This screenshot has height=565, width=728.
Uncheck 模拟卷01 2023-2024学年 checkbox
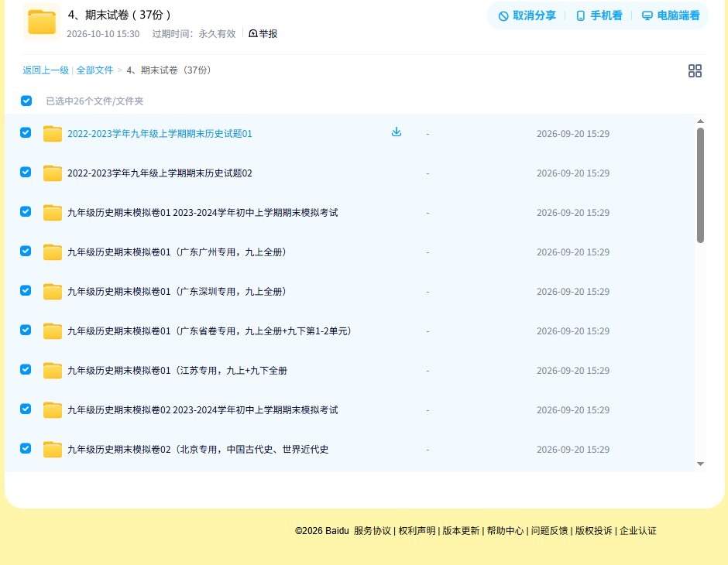click(x=26, y=211)
